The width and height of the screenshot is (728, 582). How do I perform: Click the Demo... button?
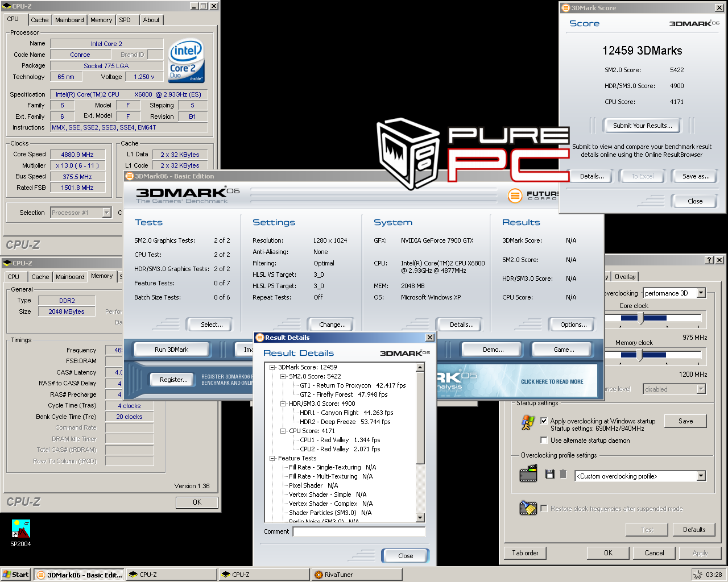click(493, 350)
